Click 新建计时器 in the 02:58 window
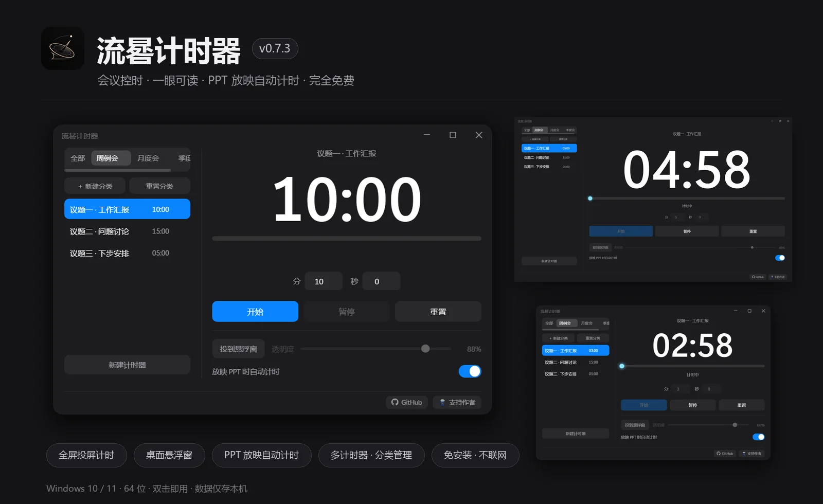Viewport: 823px width, 504px height. click(x=576, y=434)
